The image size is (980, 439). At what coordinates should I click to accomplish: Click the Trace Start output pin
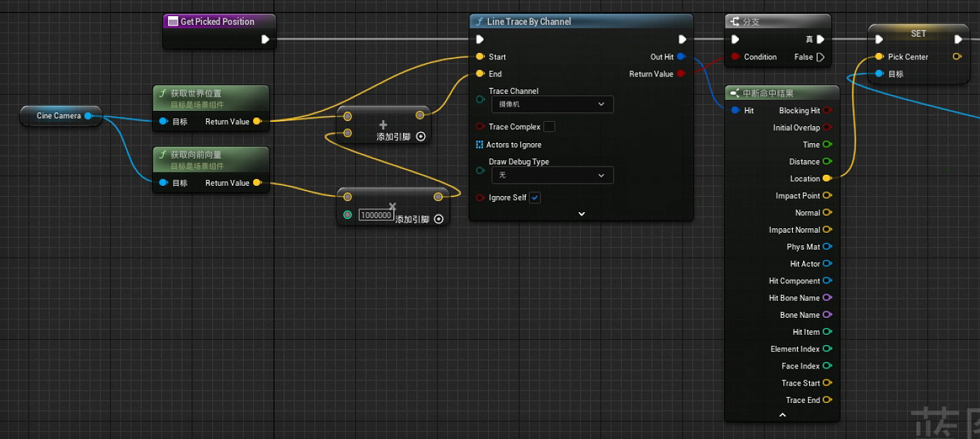click(x=827, y=382)
